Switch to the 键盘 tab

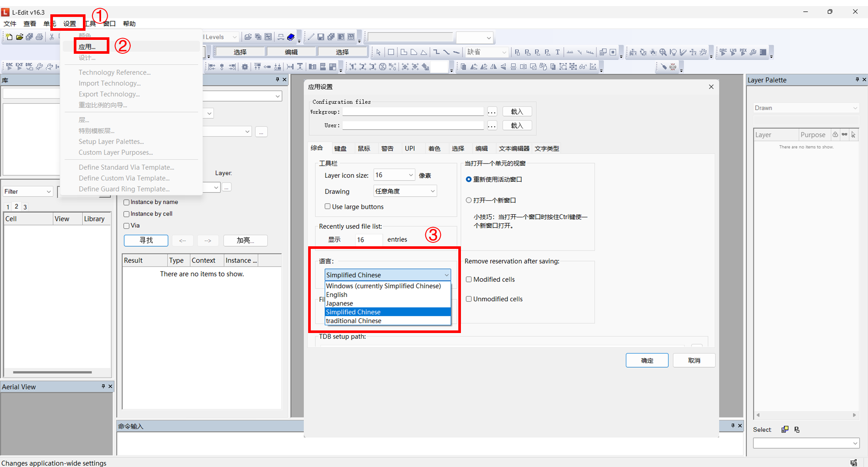340,148
